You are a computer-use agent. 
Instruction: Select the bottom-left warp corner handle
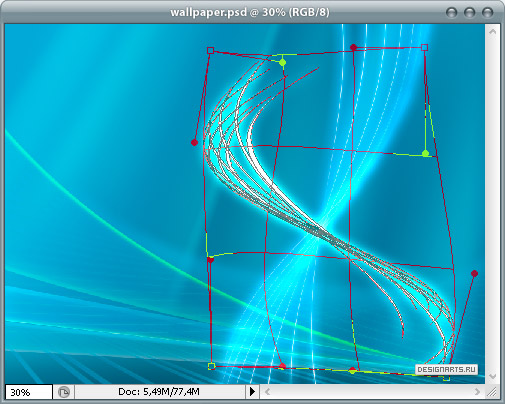211,366
